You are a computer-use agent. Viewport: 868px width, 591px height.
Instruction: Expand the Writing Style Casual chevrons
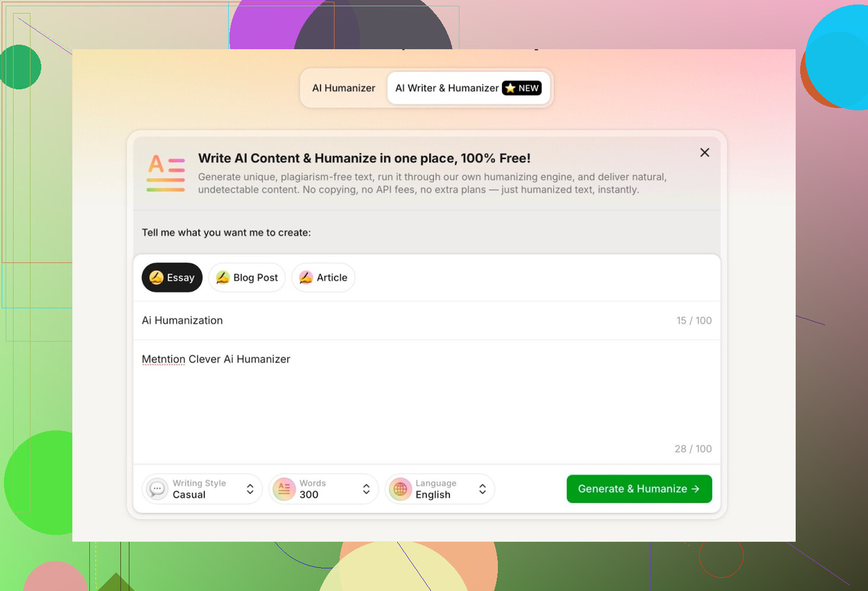250,489
